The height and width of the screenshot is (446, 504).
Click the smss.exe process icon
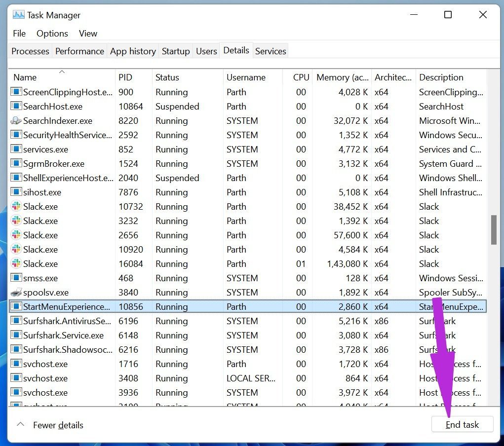click(16, 278)
